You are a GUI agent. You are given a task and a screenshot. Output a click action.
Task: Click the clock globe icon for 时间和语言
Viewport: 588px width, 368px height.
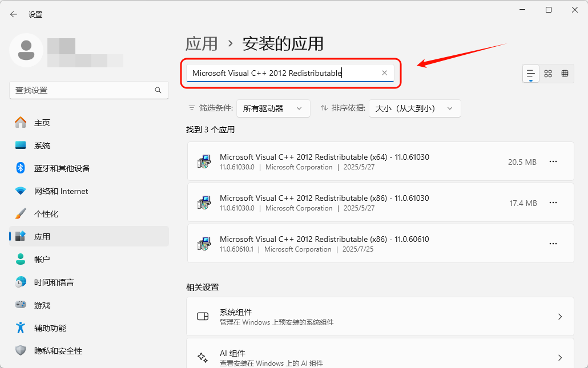pyautogui.click(x=21, y=282)
